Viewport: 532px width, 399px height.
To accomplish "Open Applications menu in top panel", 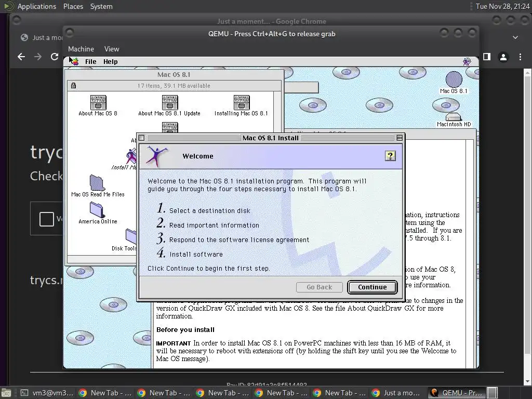I will click(x=37, y=6).
